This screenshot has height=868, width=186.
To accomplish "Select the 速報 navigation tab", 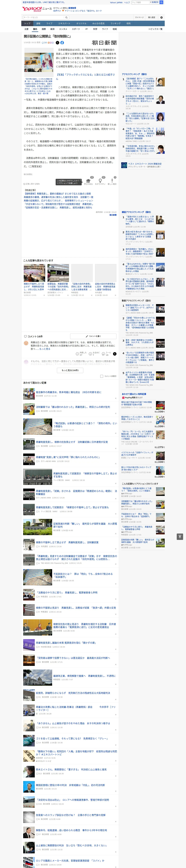I will click(38, 24).
